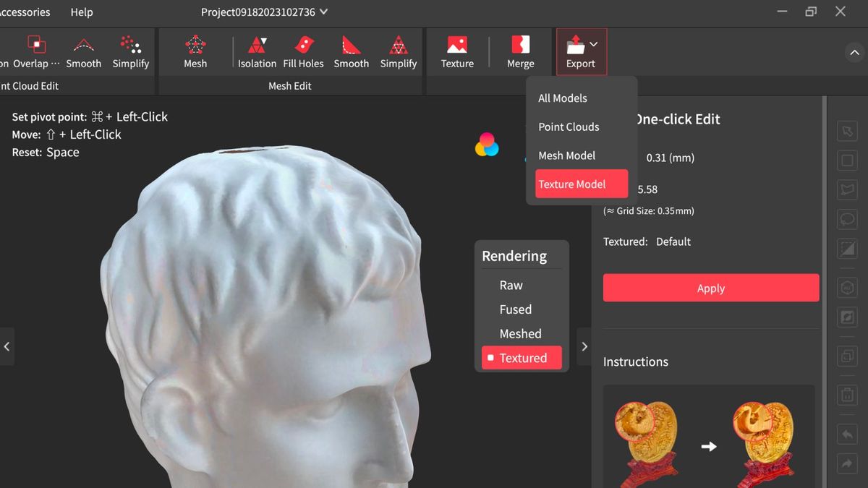Open the Export dropdown menu

(x=581, y=51)
